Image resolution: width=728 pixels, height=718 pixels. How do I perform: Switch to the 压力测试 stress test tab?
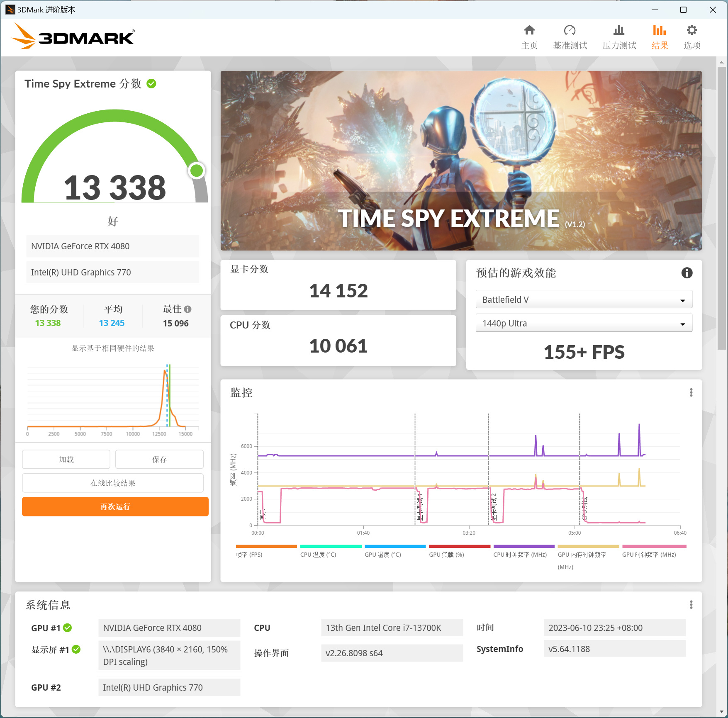pyautogui.click(x=619, y=37)
